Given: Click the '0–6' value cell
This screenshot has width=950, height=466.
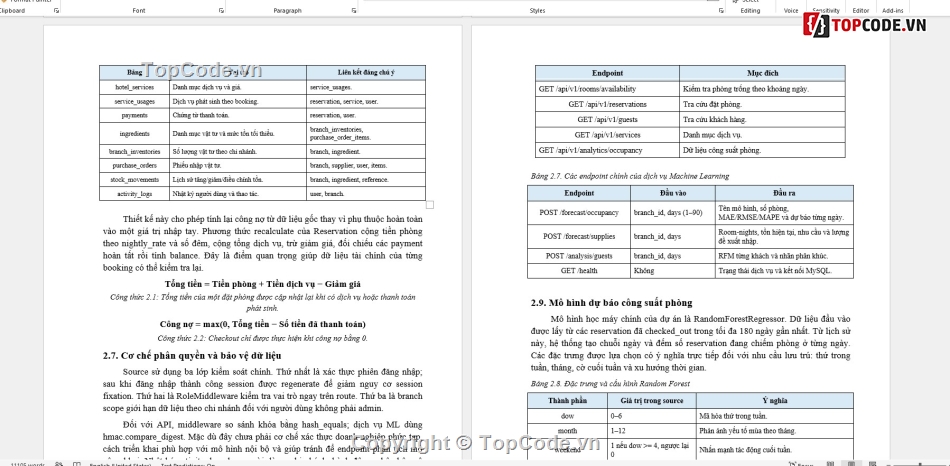Looking at the screenshot, I should 652,416.
